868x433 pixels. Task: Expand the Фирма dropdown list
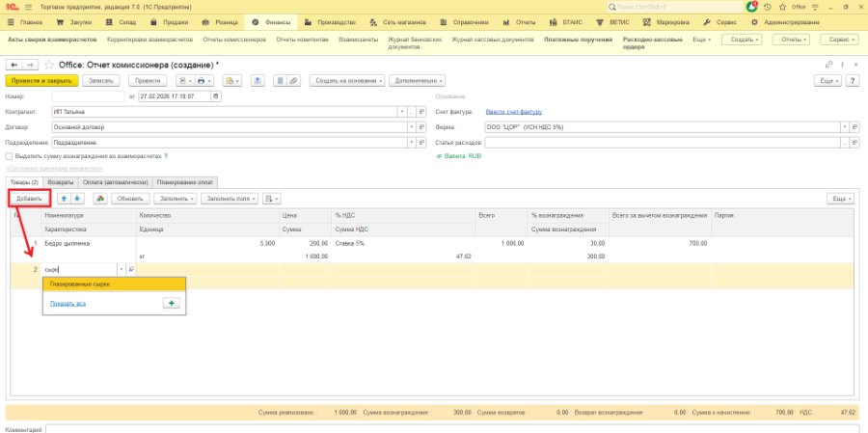click(x=844, y=126)
